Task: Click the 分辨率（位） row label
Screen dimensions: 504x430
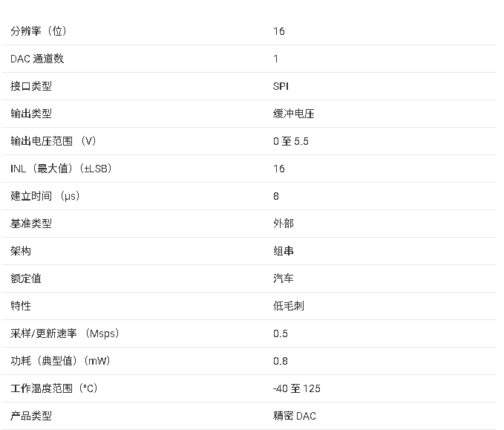Action: click(43, 31)
